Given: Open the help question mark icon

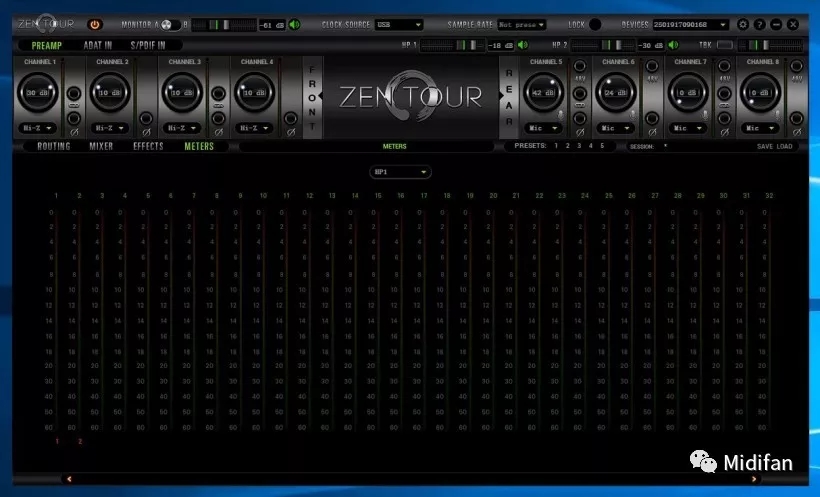Looking at the screenshot, I should pos(760,24).
